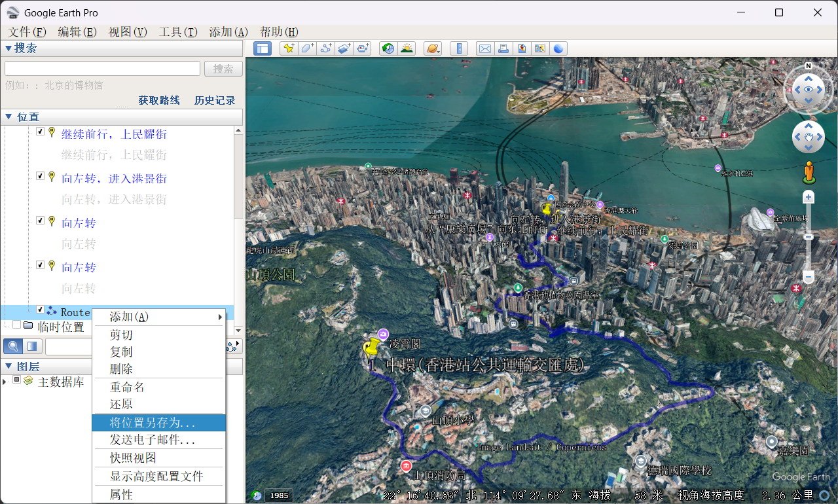This screenshot has width=838, height=504.
Task: Uncheck the 向左转，进入港景街 checkbox
Action: pos(40,176)
